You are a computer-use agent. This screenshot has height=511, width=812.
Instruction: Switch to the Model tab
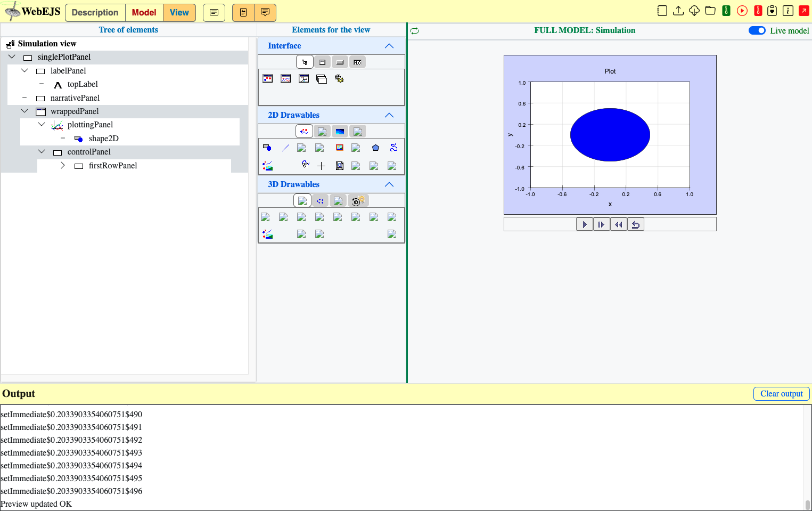[x=144, y=12]
